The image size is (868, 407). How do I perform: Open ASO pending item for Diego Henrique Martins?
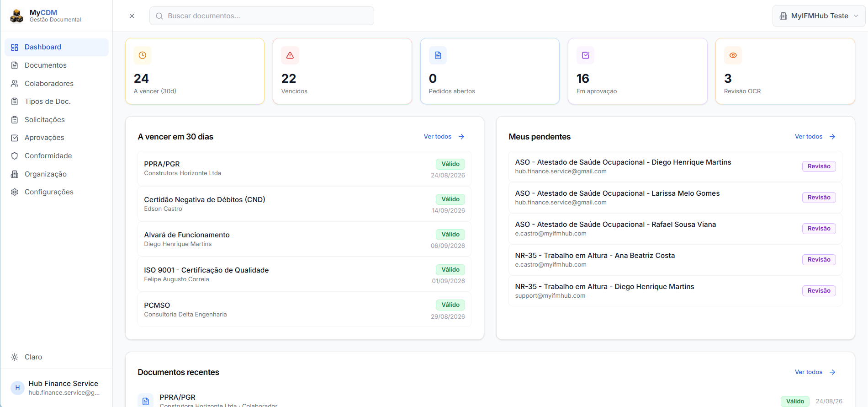point(675,166)
